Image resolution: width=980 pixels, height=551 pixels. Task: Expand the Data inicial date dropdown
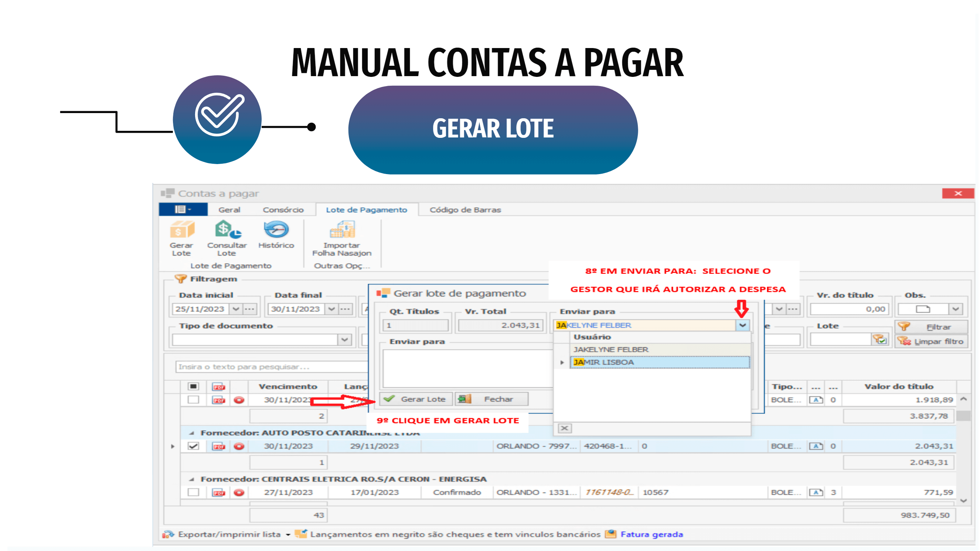(236, 309)
